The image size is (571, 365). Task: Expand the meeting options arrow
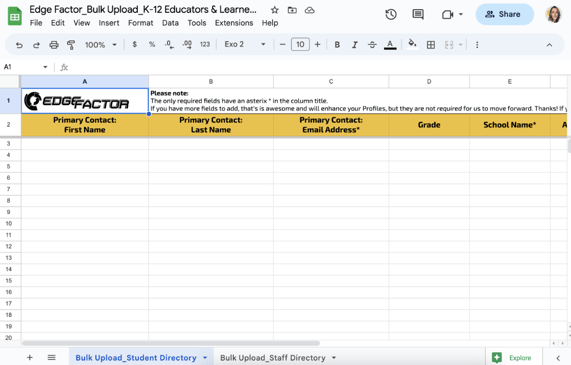(x=461, y=15)
